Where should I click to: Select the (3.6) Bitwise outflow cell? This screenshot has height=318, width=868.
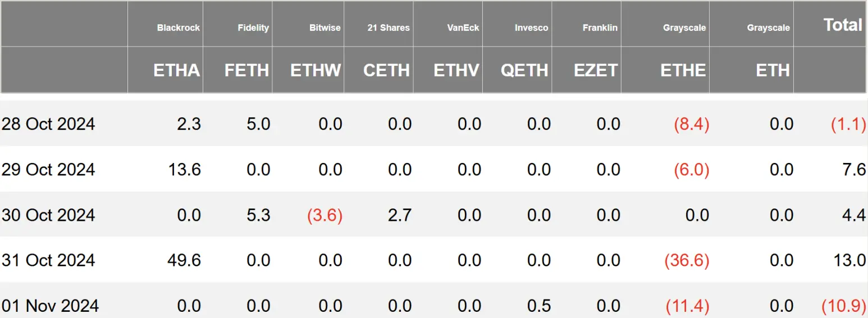pyautogui.click(x=325, y=215)
